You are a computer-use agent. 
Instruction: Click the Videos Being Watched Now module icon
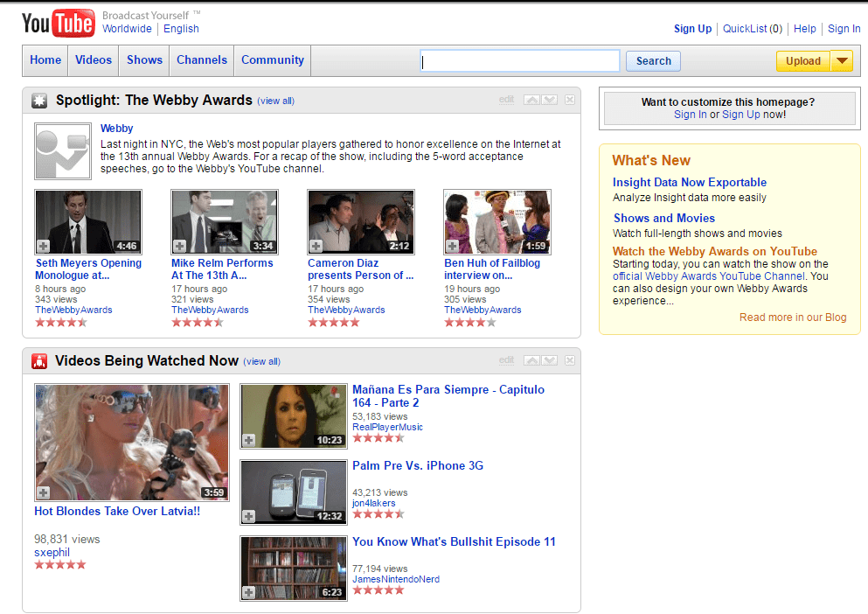[39, 361]
